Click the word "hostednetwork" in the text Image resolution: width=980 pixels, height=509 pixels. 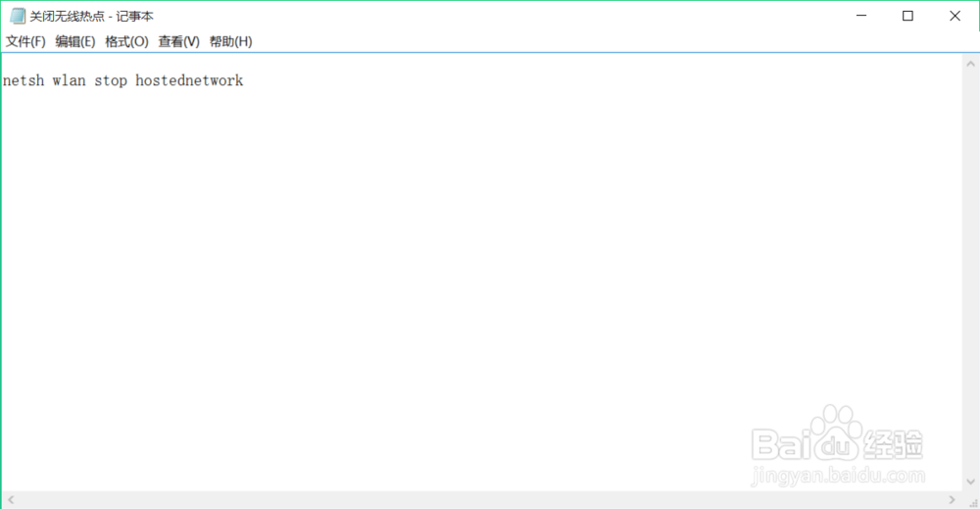tap(189, 80)
